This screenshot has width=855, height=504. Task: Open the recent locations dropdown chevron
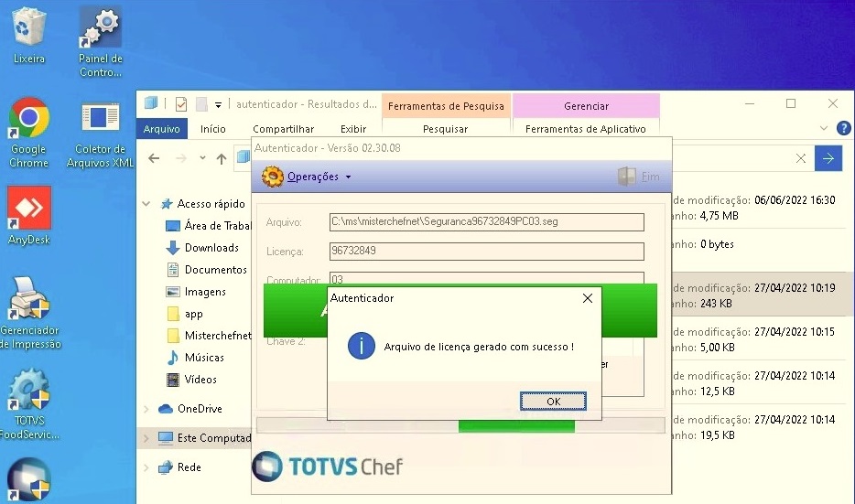click(202, 158)
